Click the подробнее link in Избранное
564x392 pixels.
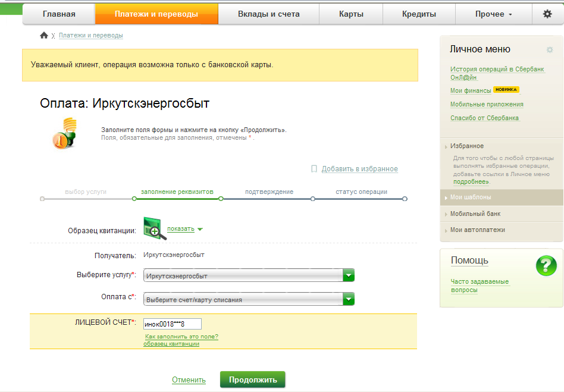[471, 181]
